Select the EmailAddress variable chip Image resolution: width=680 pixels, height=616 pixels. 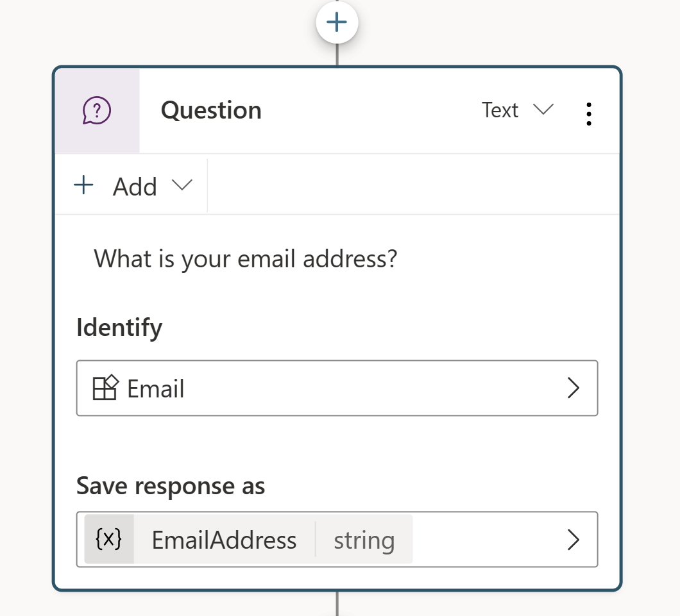pos(248,540)
